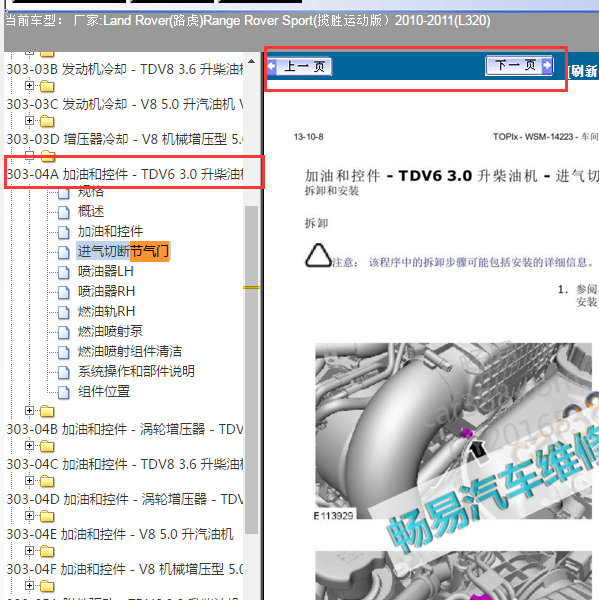The height and width of the screenshot is (600, 599).
Task: Open the 喷油器RH document
Action: 106,291
